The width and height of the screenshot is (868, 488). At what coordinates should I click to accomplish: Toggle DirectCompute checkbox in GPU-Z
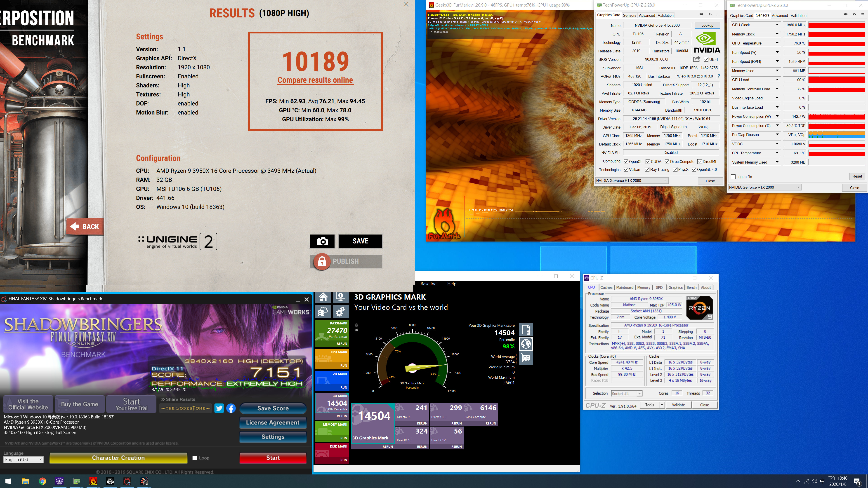tap(667, 162)
